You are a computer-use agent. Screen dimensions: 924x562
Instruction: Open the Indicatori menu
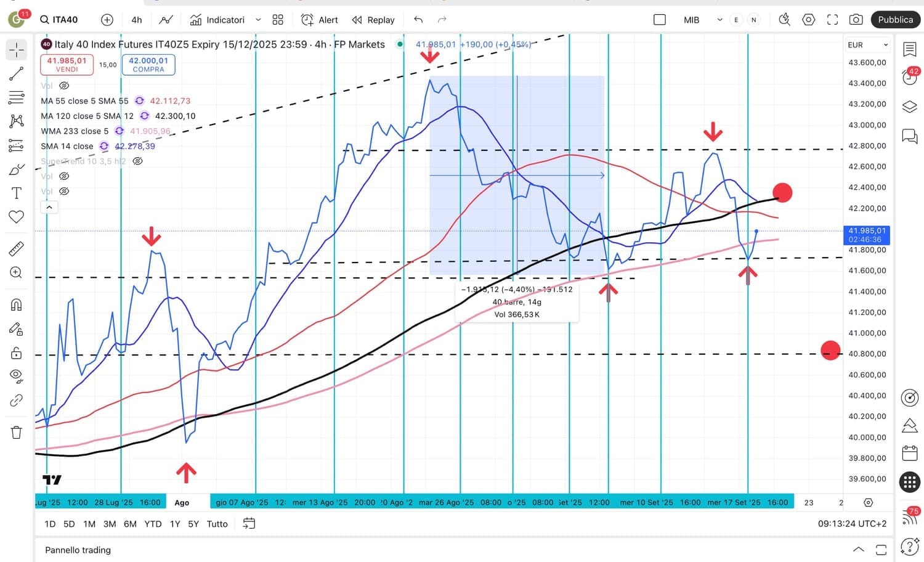(x=217, y=20)
